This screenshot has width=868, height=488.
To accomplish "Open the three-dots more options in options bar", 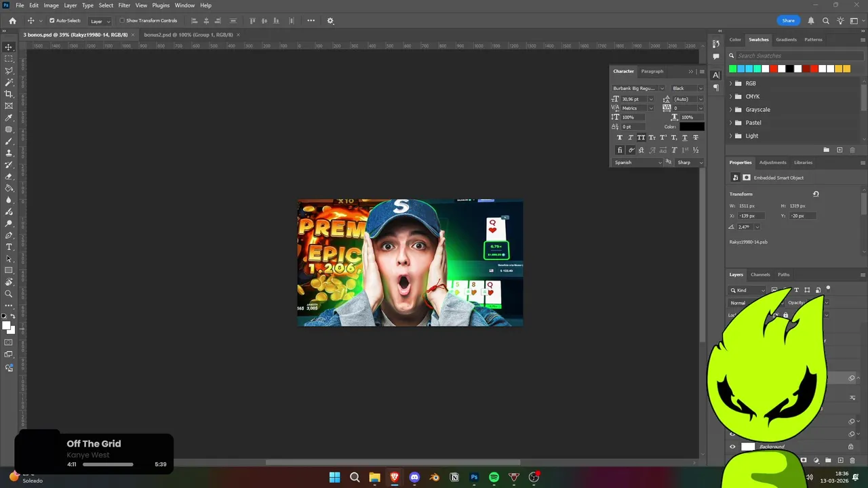I will [311, 20].
